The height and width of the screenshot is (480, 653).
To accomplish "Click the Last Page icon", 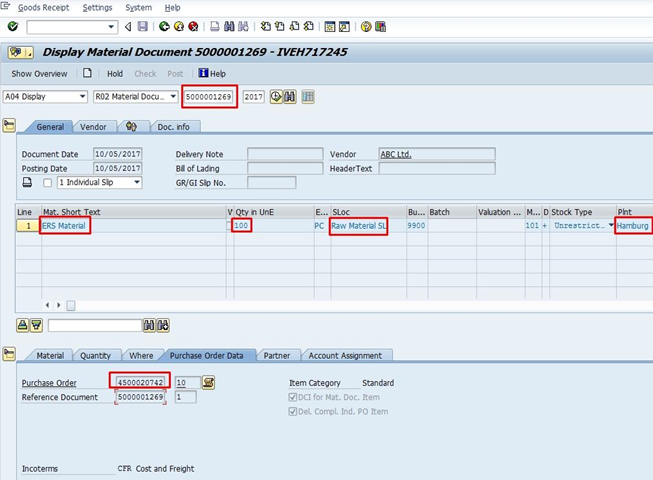I will click(x=309, y=27).
